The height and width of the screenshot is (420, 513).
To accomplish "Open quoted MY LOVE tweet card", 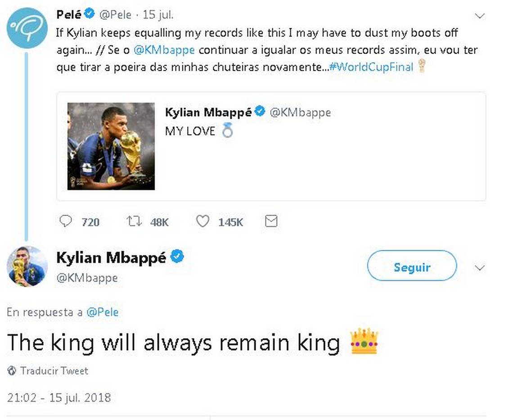I will coord(271,146).
